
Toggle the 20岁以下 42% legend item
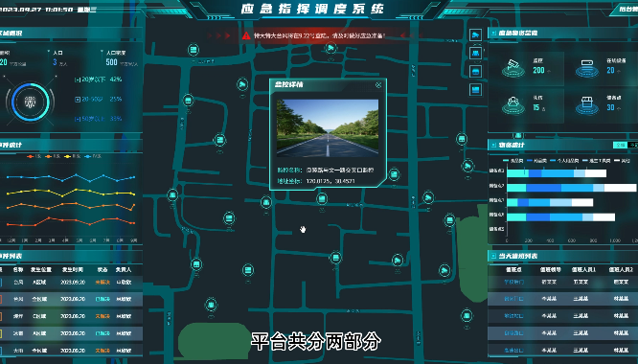98,80
